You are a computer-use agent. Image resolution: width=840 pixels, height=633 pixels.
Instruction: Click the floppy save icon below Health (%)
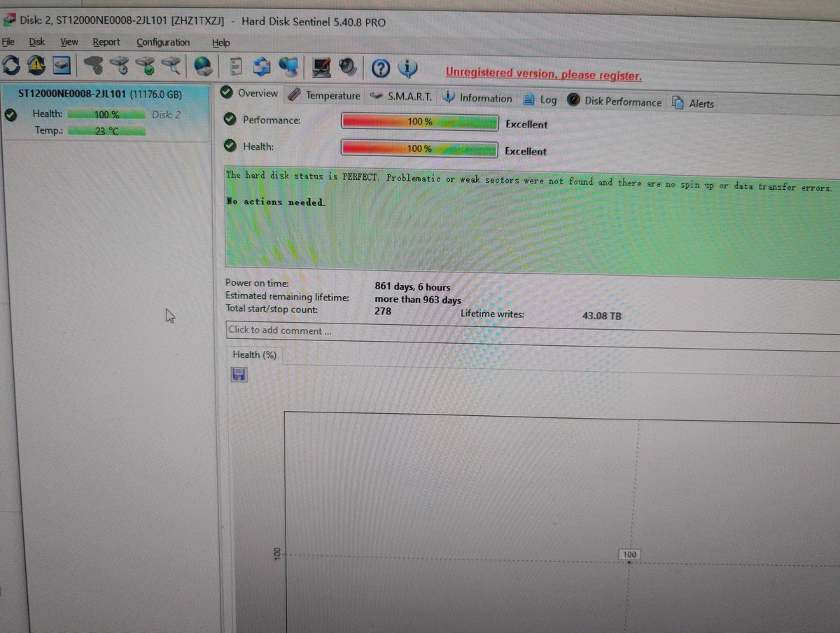pos(239,375)
